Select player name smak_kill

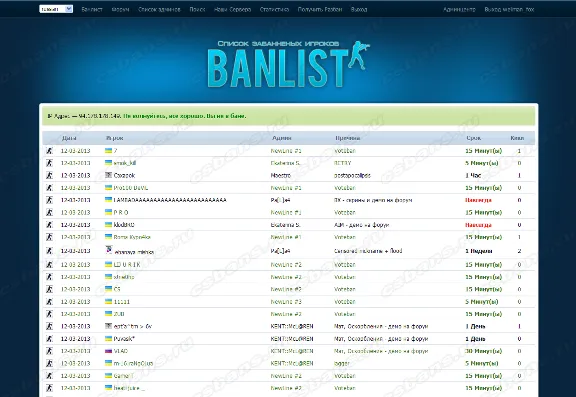(125, 163)
